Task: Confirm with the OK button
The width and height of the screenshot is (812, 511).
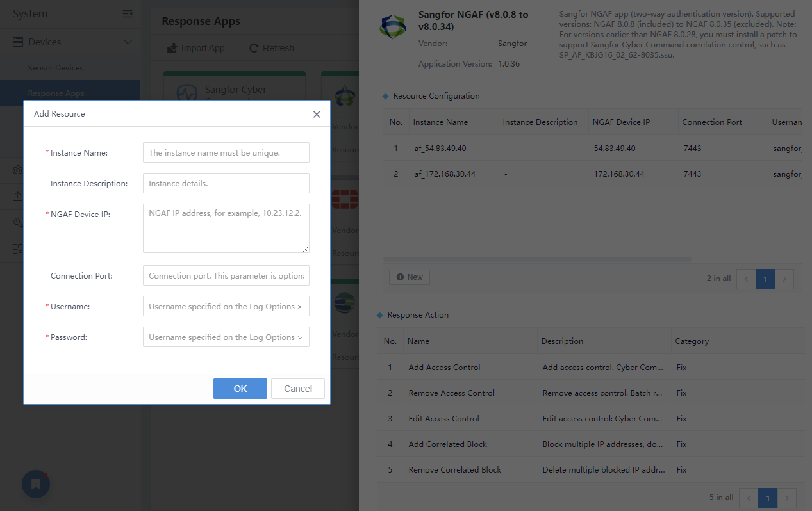Action: pyautogui.click(x=240, y=389)
